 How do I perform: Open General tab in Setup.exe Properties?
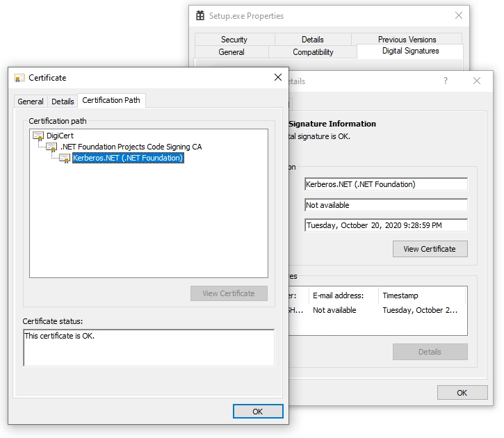231,52
